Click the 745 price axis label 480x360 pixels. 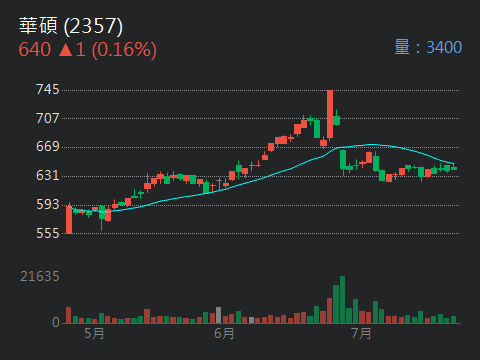[48, 90]
